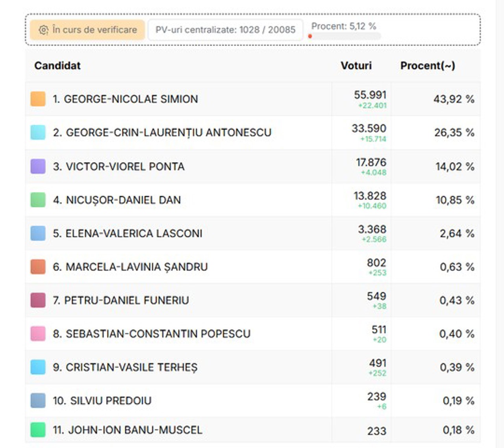
Task: Click the pink swatch for Sebastian-Constantin Popescu
Action: (x=38, y=333)
